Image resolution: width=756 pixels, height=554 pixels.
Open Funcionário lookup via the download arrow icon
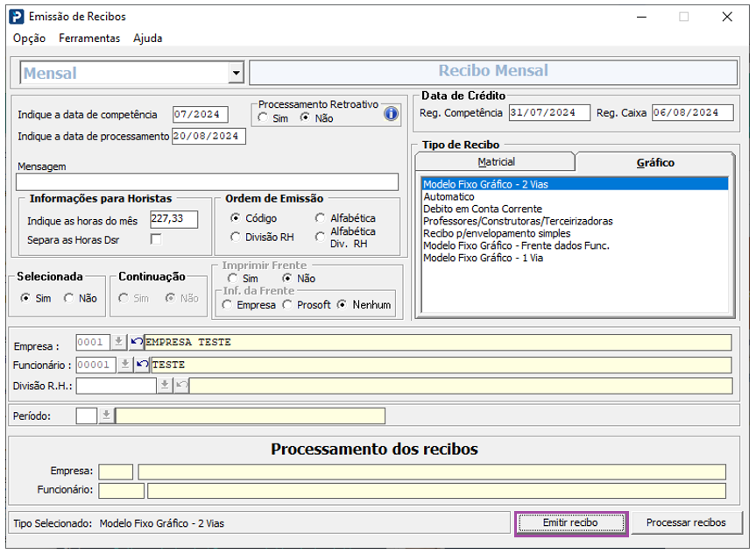(x=125, y=365)
